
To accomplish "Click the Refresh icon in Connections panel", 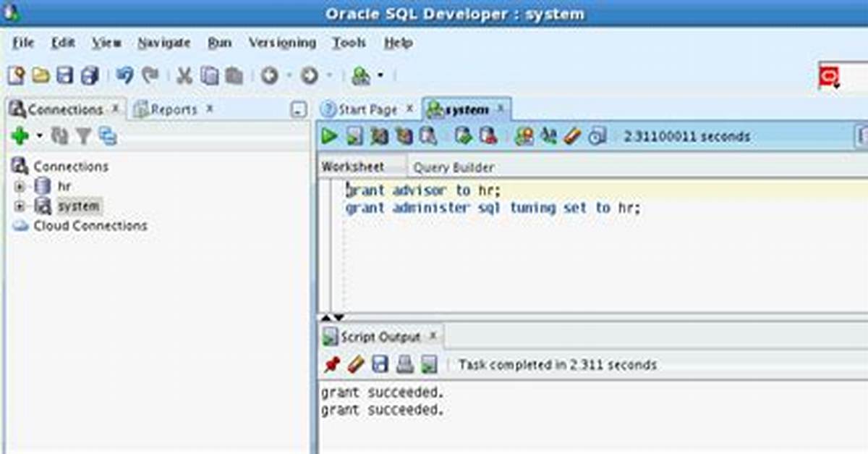I will (x=59, y=135).
